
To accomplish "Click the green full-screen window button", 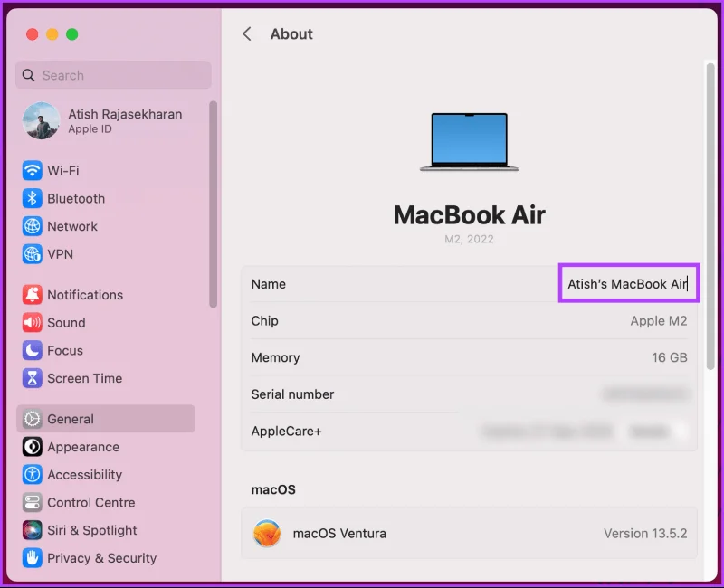I will [x=72, y=34].
